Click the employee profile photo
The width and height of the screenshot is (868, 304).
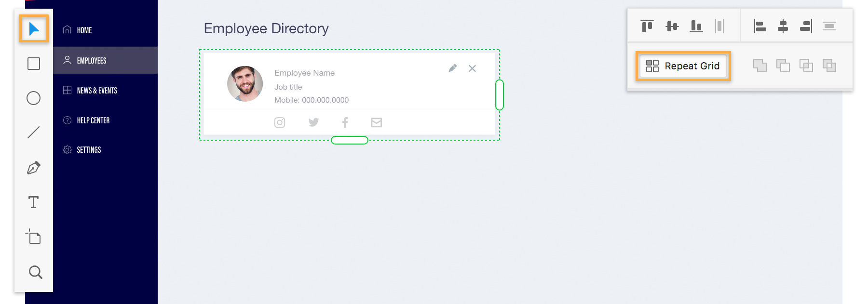[x=245, y=84]
